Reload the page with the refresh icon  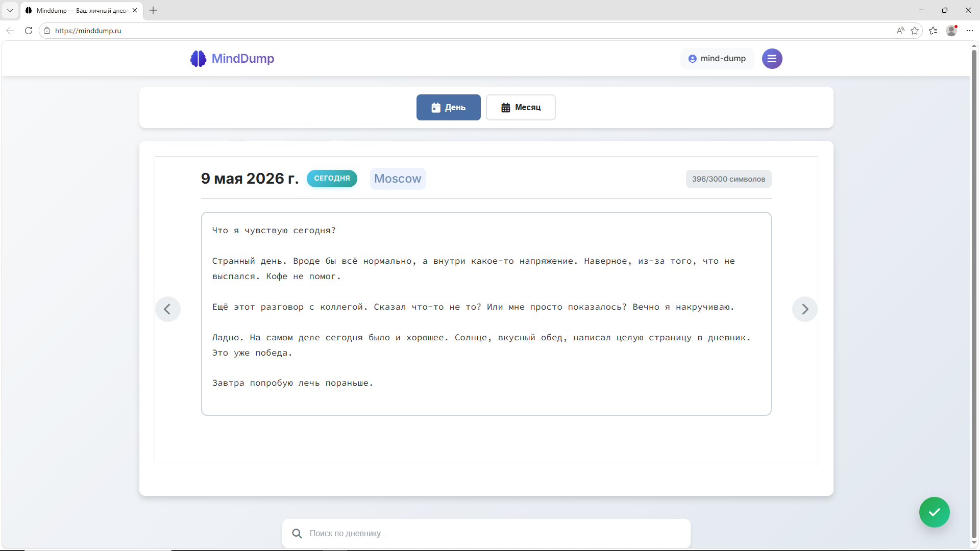point(29,31)
